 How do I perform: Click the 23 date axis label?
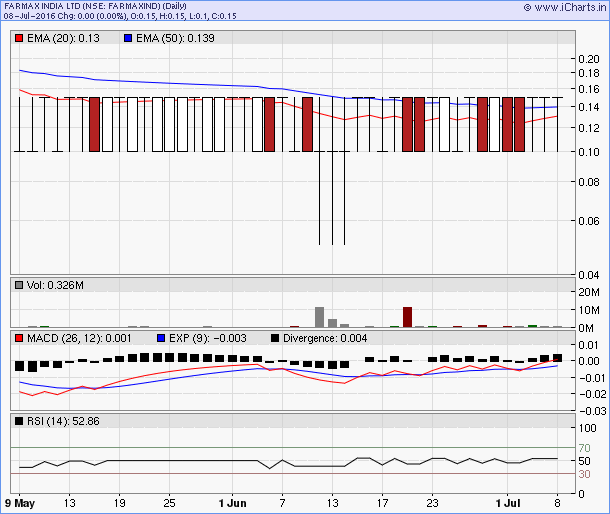(432, 503)
